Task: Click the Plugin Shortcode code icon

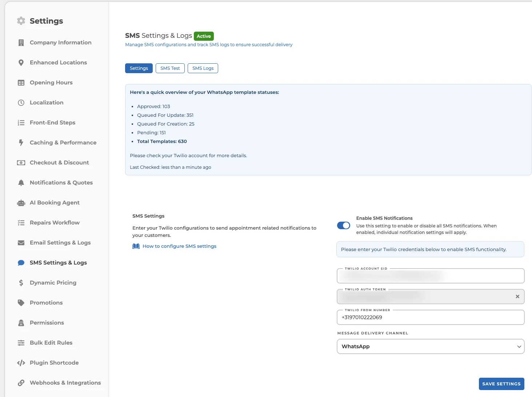Action: coord(21,363)
